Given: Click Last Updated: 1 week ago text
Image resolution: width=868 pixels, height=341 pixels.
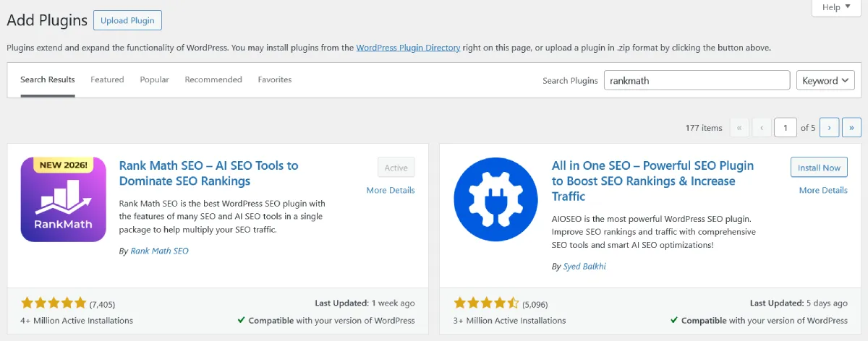Looking at the screenshot, I should click(x=365, y=303).
